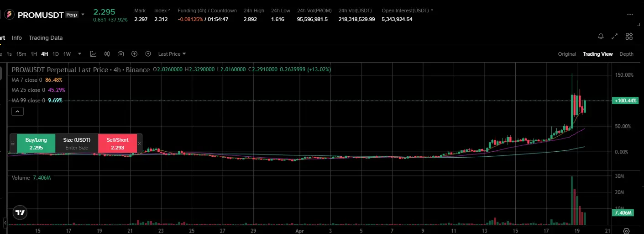
Task: Switch to the Info tab
Action: click(x=17, y=38)
